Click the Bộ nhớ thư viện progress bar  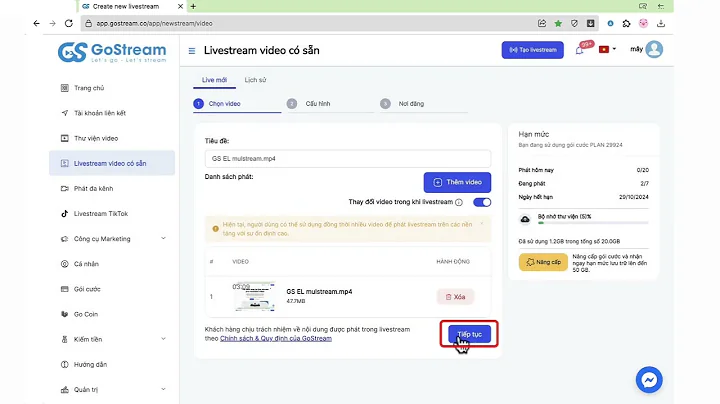tap(593, 223)
